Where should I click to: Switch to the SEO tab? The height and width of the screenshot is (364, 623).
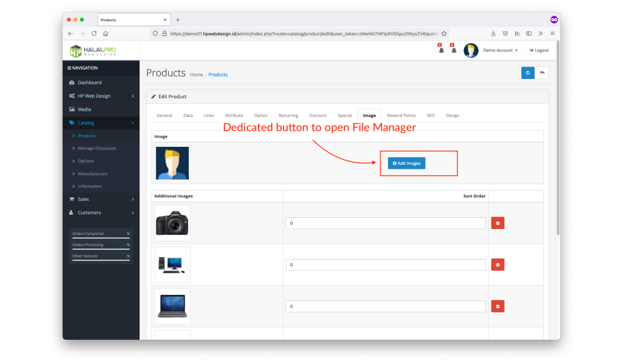[x=430, y=116]
